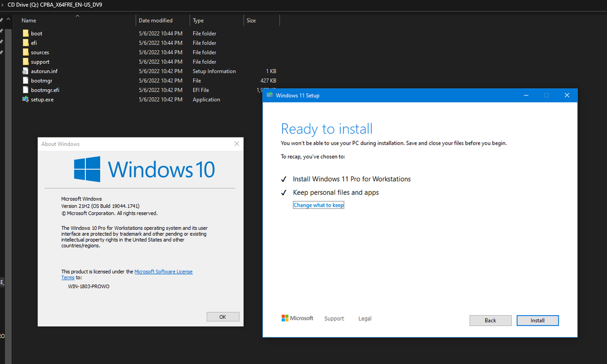607x364 pixels.
Task: Click the efi folder name
Action: 34,43
